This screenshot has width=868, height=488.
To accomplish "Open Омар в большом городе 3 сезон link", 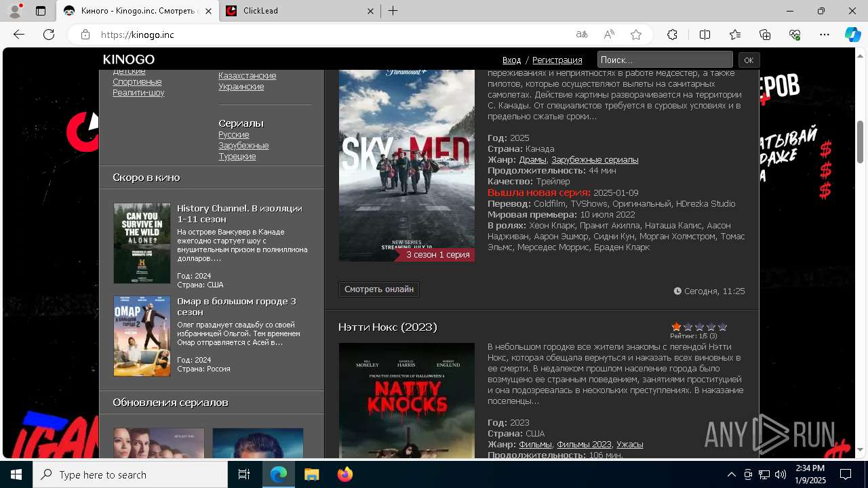I will [x=237, y=307].
